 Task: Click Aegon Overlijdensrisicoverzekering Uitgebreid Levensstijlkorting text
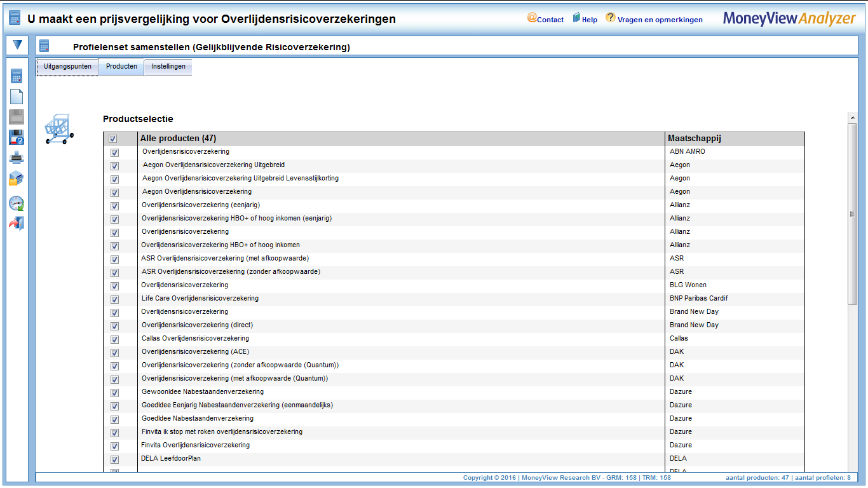click(240, 178)
